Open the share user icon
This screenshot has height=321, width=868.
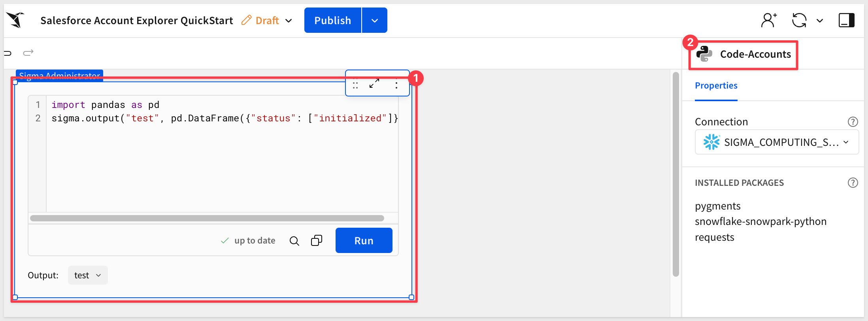click(768, 20)
